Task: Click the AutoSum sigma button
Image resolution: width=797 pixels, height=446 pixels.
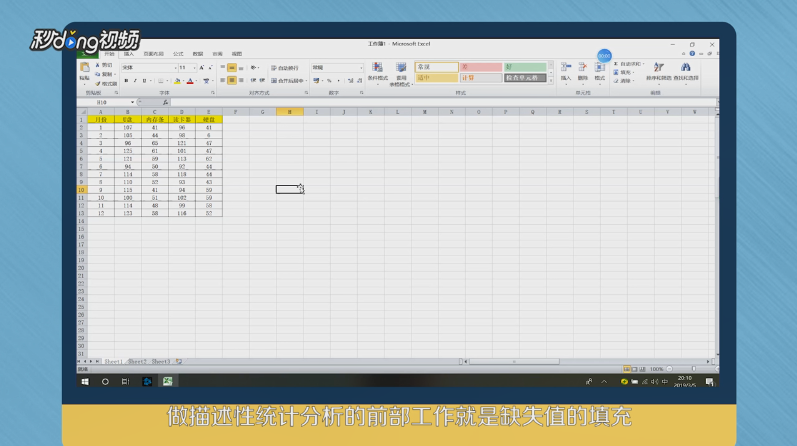Action: [629, 64]
